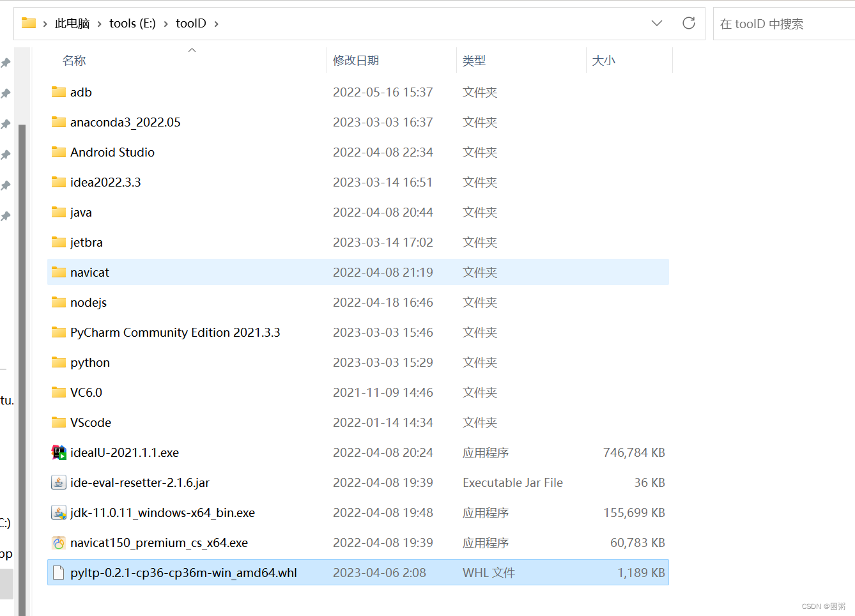This screenshot has height=616, width=855.
Task: Select pyltp-0.2.1-cp36-cp36m-win_amd64.whl file name
Action: pos(183,573)
